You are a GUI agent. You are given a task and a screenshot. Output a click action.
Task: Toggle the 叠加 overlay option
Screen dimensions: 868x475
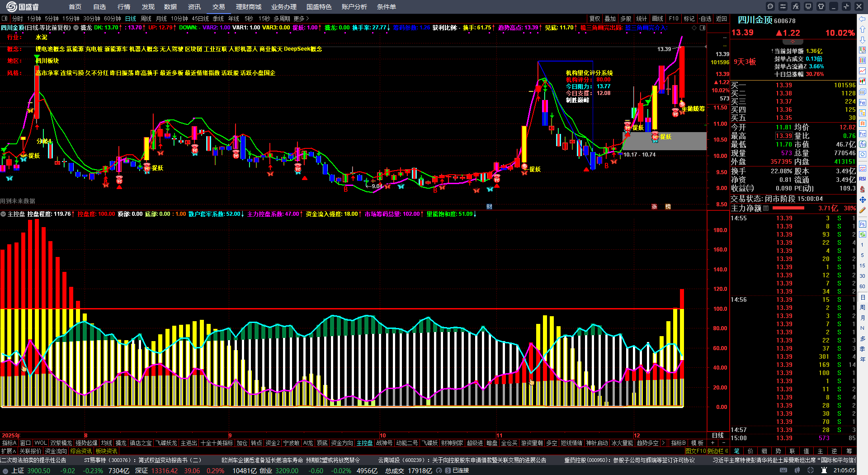tap(610, 19)
